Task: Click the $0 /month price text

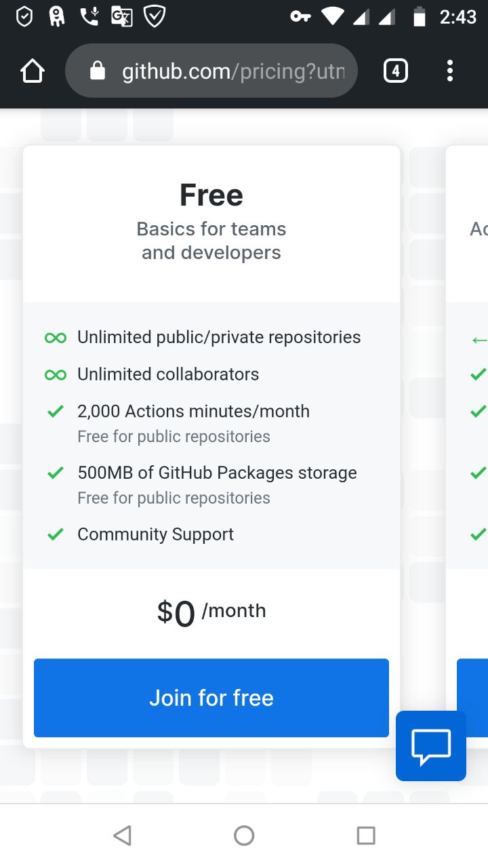Action: (211, 612)
